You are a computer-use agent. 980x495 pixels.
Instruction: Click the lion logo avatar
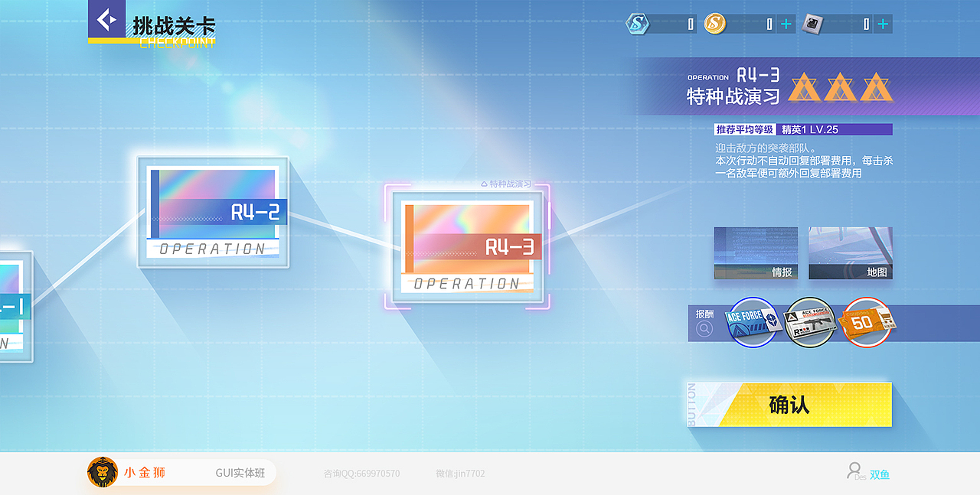coord(103,472)
